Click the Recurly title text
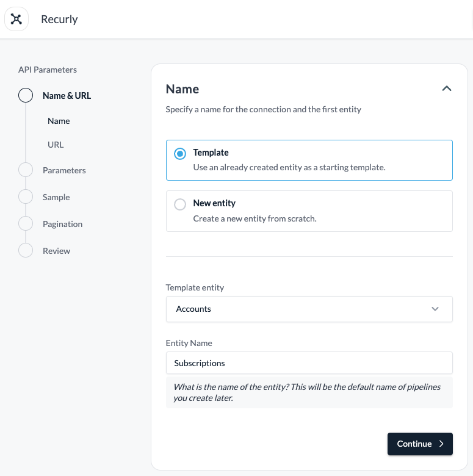The image size is (473, 476). point(59,20)
